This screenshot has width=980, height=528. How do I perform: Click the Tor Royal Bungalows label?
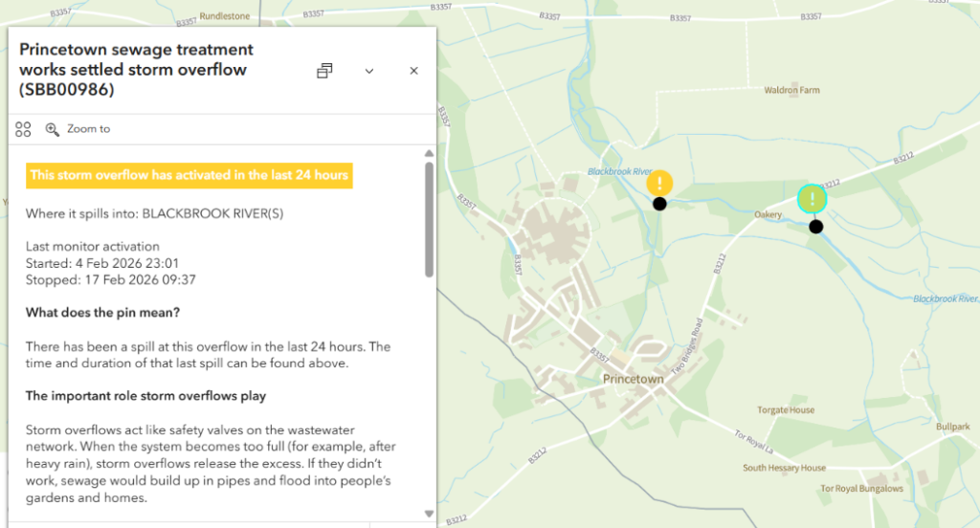click(x=861, y=489)
